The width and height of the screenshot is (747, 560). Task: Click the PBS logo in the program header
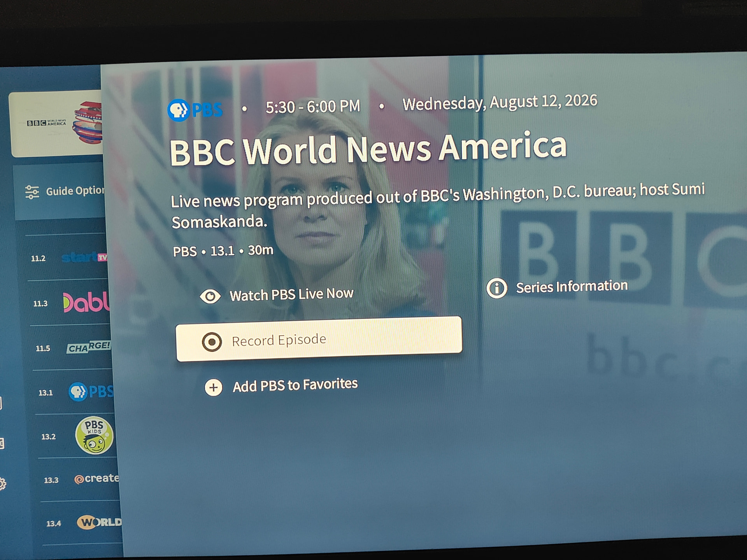(x=195, y=110)
